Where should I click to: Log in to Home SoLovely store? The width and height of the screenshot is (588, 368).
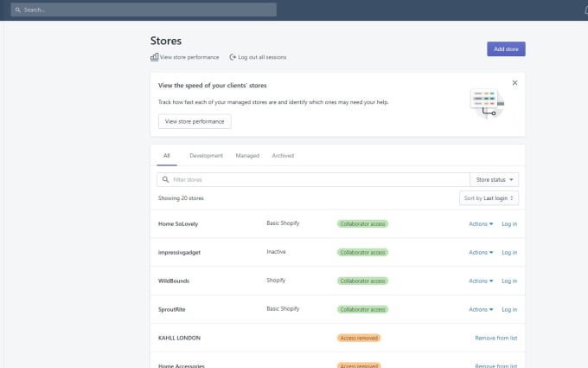pyautogui.click(x=509, y=223)
